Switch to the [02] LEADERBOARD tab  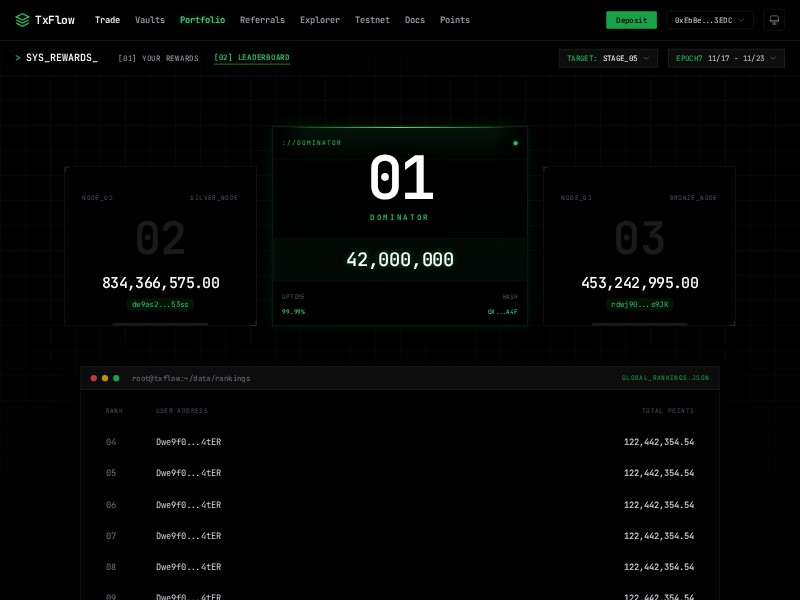(x=250, y=58)
